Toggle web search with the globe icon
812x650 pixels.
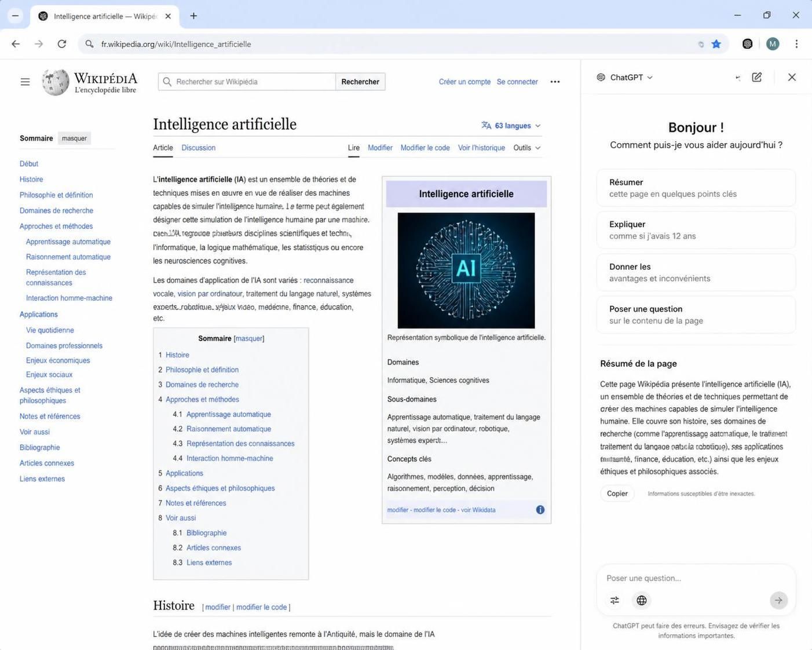pyautogui.click(x=642, y=600)
